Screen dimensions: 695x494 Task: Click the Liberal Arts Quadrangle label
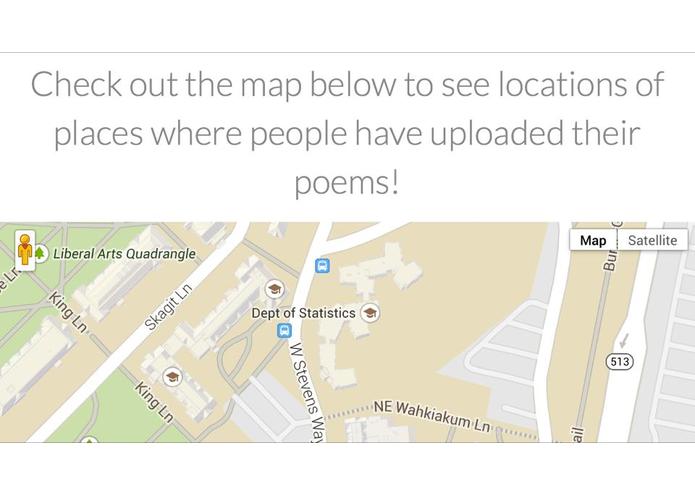coord(124,254)
